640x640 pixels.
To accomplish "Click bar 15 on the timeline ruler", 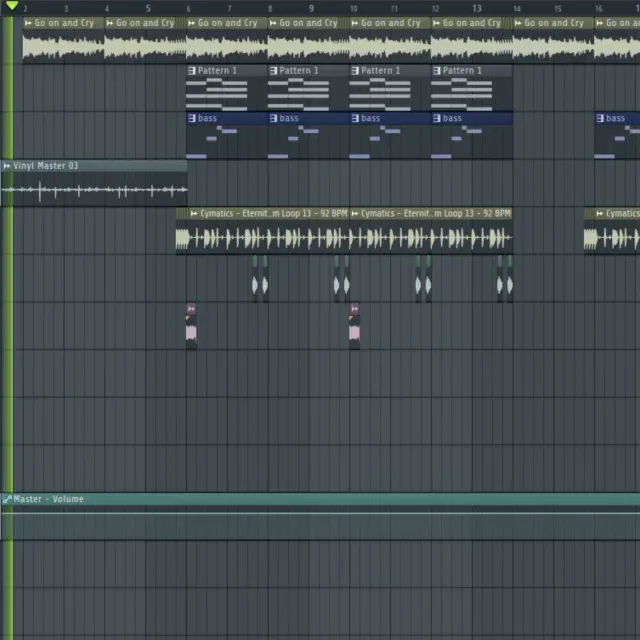I will [558, 9].
